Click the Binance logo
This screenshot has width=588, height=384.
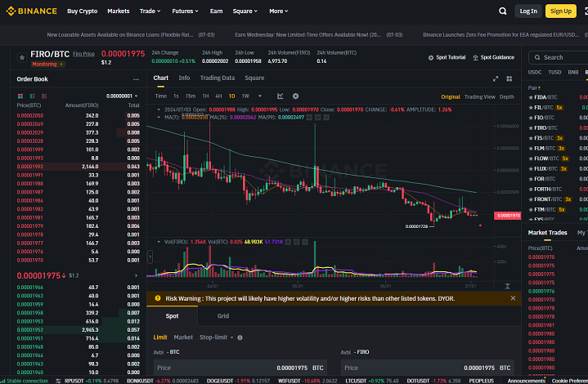[x=32, y=11]
